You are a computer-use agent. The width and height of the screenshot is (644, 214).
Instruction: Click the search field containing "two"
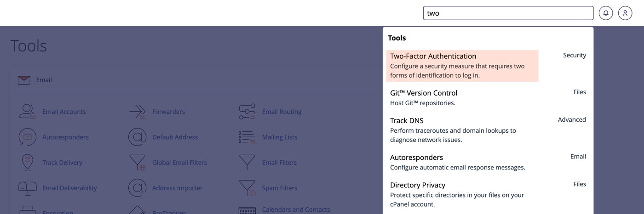click(508, 13)
